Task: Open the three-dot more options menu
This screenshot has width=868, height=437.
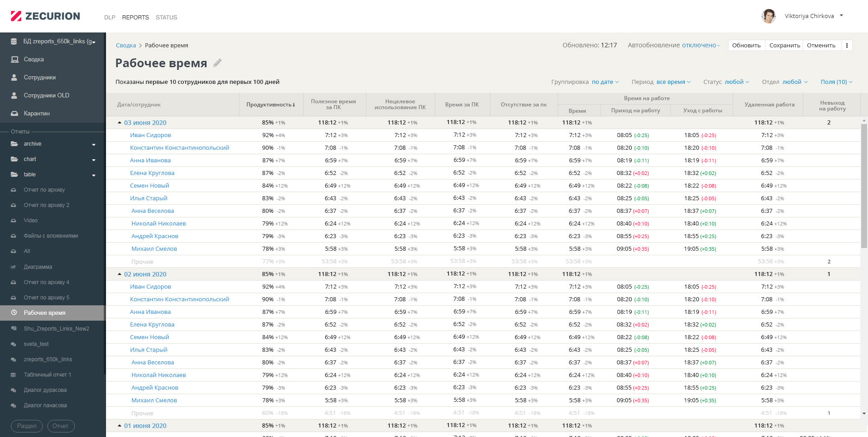Action: pyautogui.click(x=847, y=46)
